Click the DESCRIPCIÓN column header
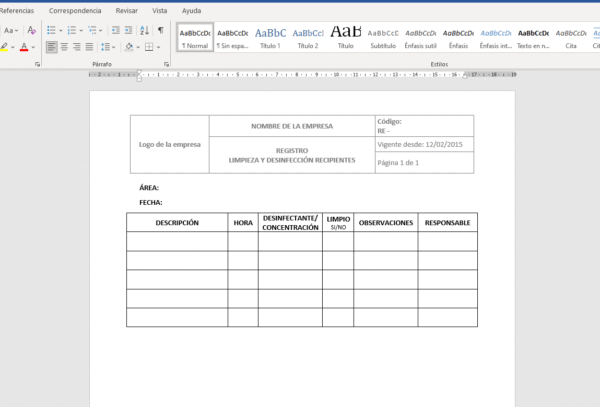Screen dimensions: 600x407 tap(177, 223)
